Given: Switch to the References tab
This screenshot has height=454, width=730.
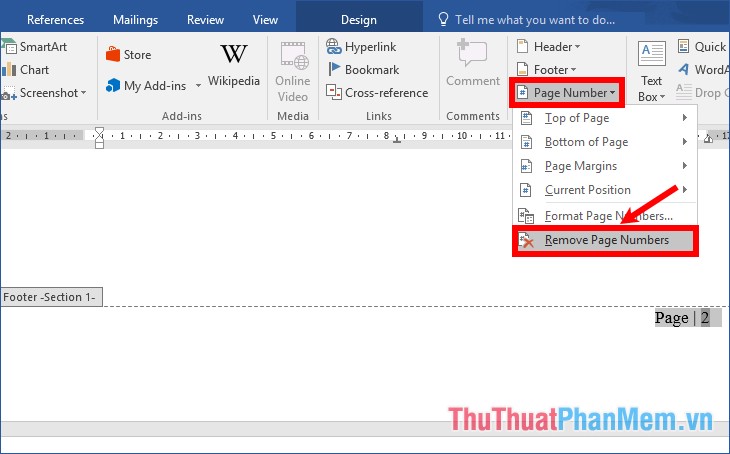Looking at the screenshot, I should coord(55,20).
